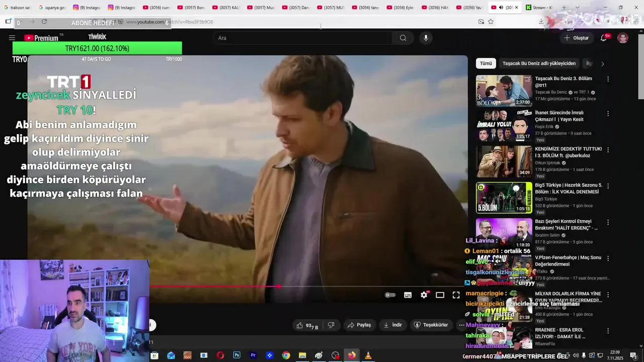Switch to theater mode

[440, 295]
